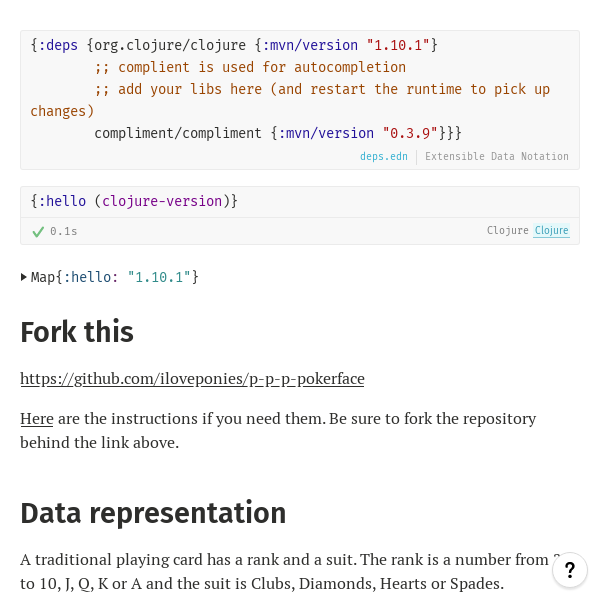
Task: Click the Extensible Data Notation language label
Action: [x=497, y=157]
